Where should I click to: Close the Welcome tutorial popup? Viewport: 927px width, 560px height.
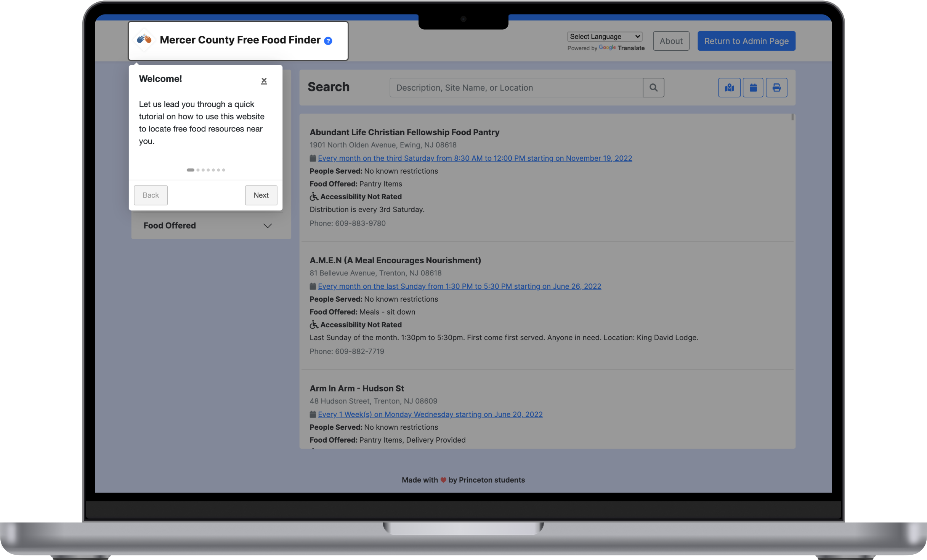pyautogui.click(x=264, y=80)
